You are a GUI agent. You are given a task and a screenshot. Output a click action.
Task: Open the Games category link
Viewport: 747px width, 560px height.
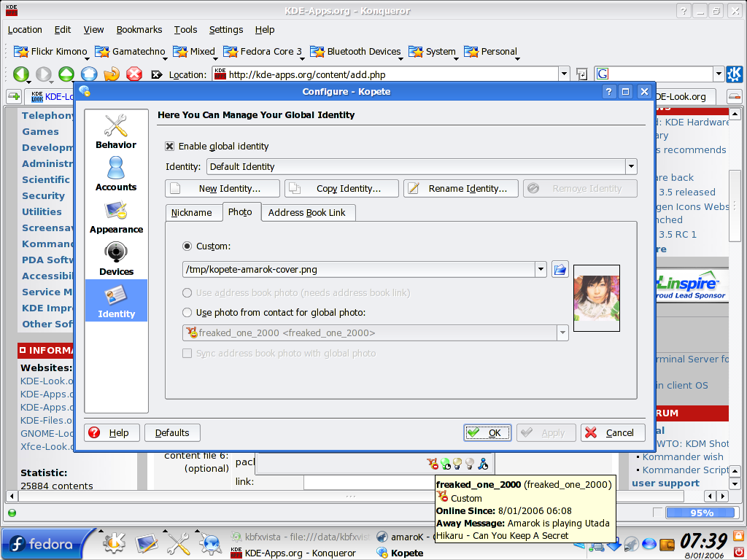pos(41,131)
